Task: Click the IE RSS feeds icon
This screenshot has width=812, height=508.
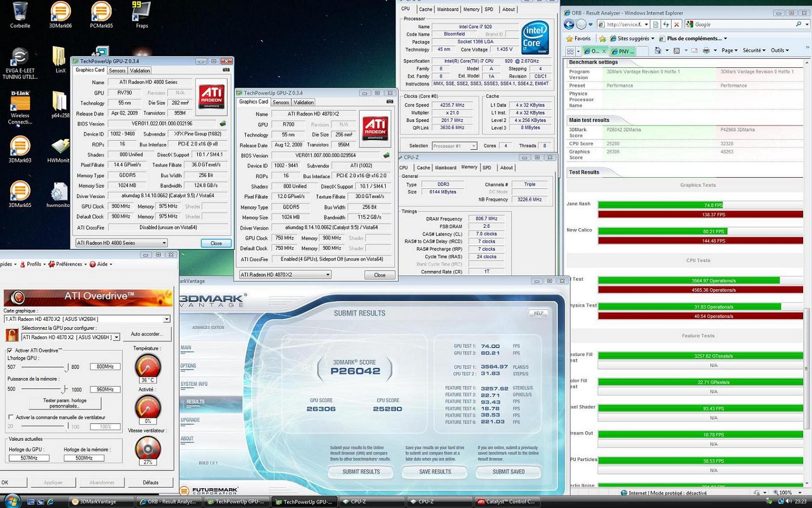Action: click(676, 51)
